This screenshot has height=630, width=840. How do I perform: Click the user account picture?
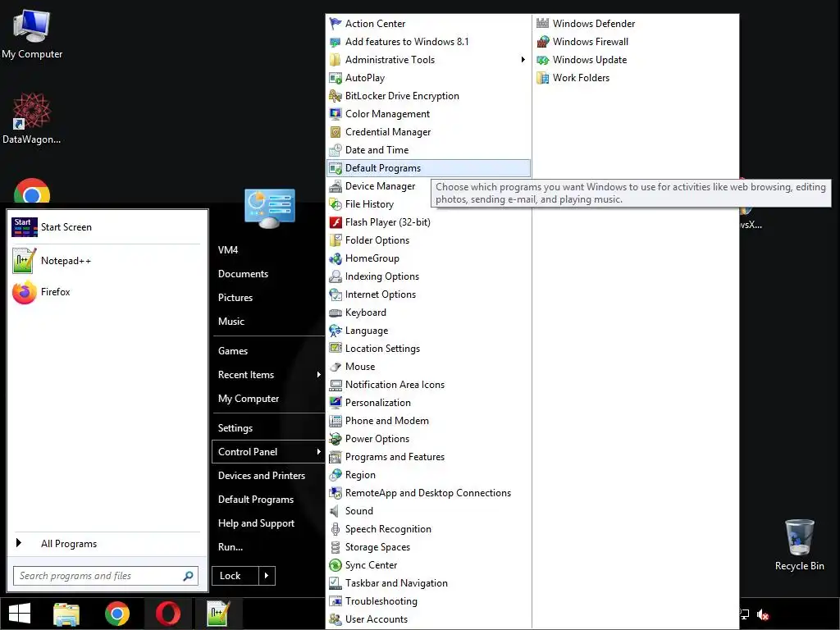click(x=269, y=208)
